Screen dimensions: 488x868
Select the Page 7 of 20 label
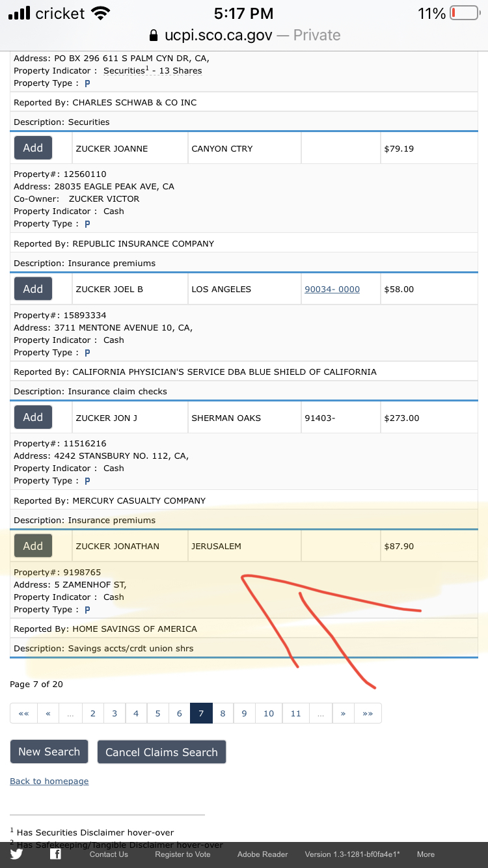coord(36,684)
